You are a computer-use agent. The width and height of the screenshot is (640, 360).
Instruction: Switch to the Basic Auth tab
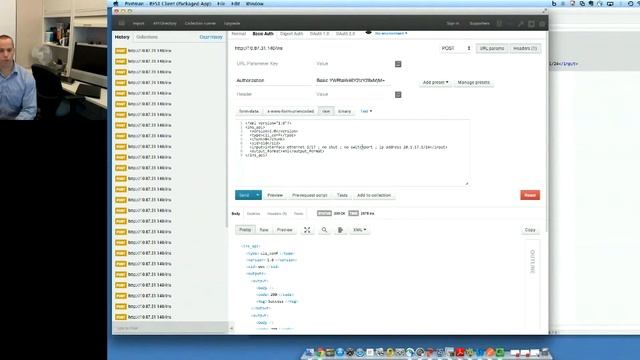[x=263, y=33]
